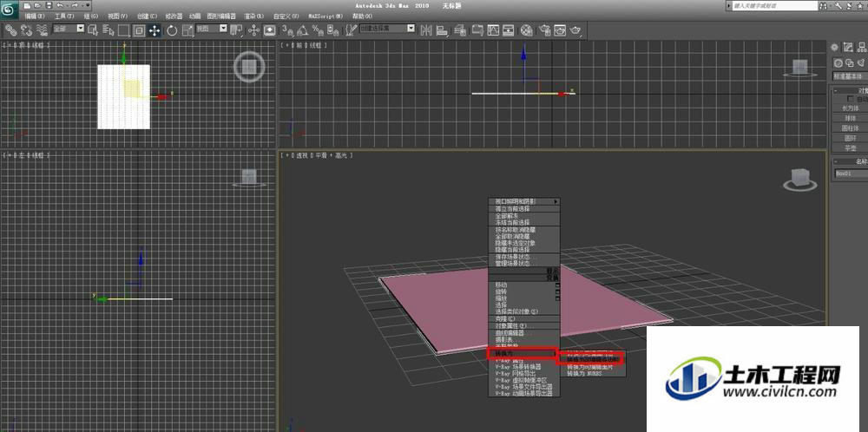Open the Modifiers menu
This screenshot has height=432, width=868.
174,16
